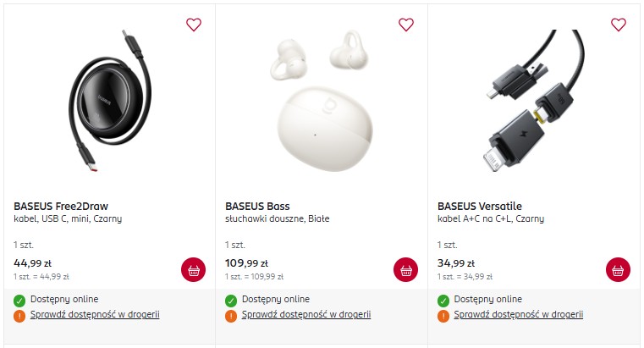Click orange warning icon under BASEUS Versatile

(x=443, y=316)
